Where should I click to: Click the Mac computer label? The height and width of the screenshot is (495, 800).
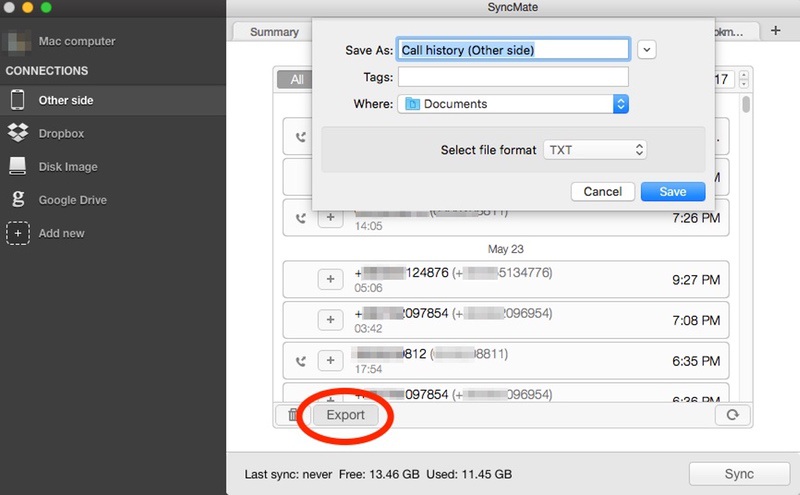coord(77,41)
